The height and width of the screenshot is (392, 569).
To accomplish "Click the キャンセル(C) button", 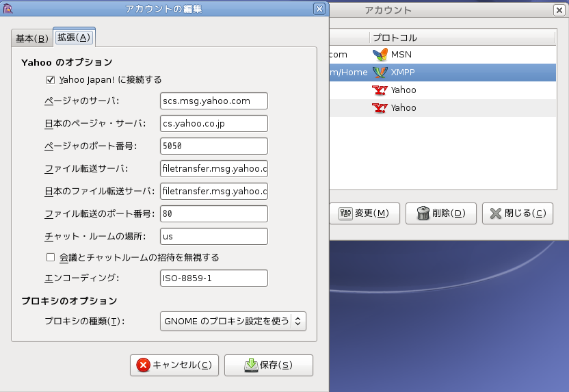I will coord(174,365).
